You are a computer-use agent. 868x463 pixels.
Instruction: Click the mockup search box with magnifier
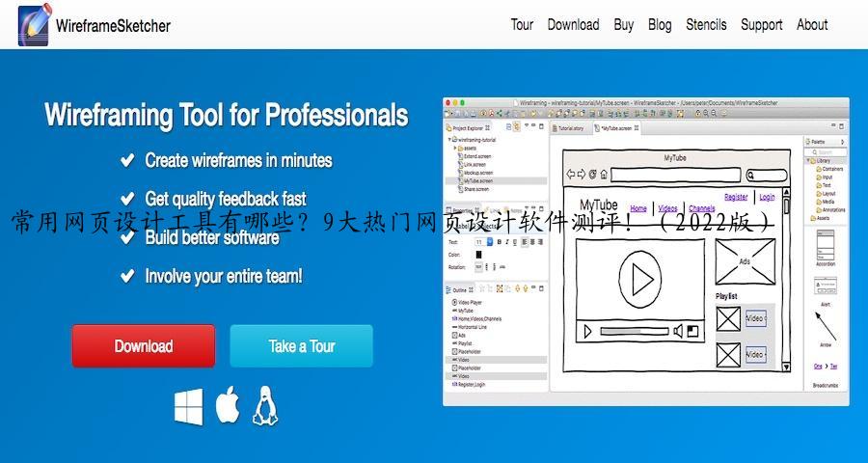coord(767,176)
